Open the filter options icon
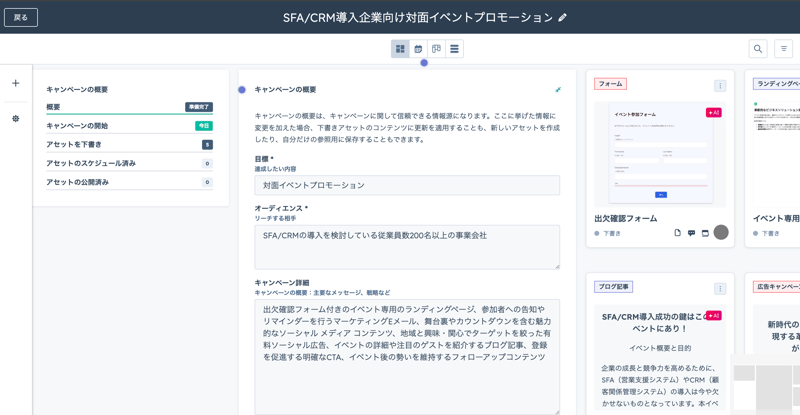This screenshot has width=800, height=415. pyautogui.click(x=784, y=49)
